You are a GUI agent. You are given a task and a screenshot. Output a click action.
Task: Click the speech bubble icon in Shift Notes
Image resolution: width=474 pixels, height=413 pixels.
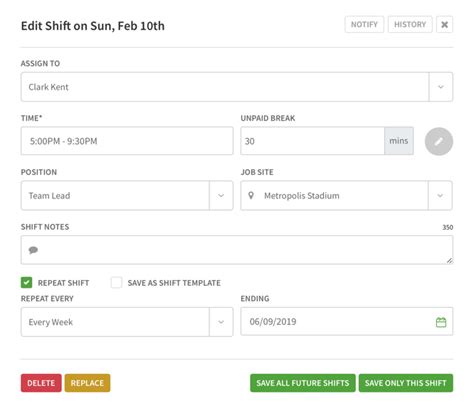33,250
